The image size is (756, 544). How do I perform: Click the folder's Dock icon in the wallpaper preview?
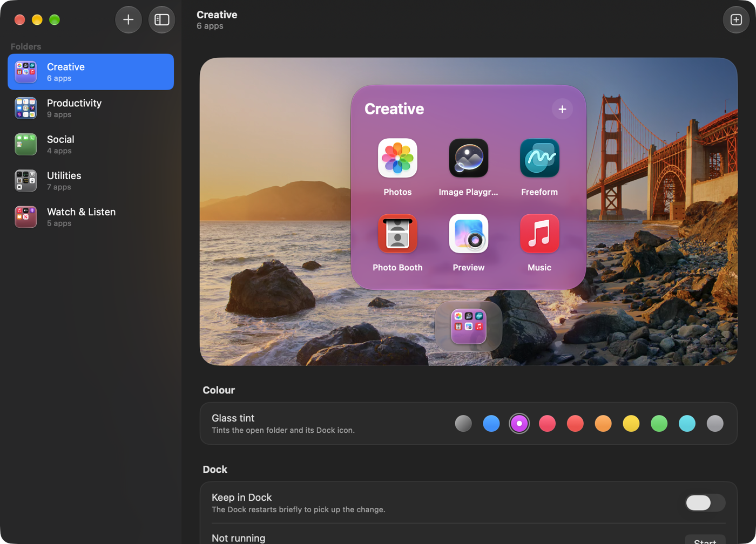(468, 326)
